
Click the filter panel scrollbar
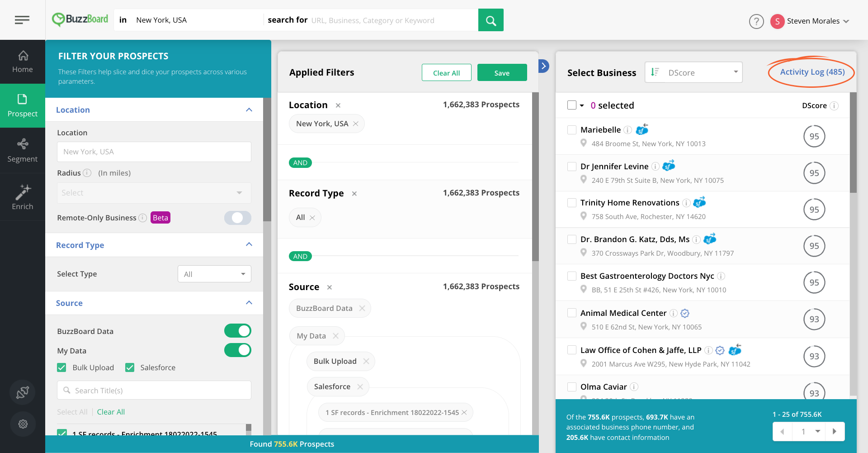point(267,159)
